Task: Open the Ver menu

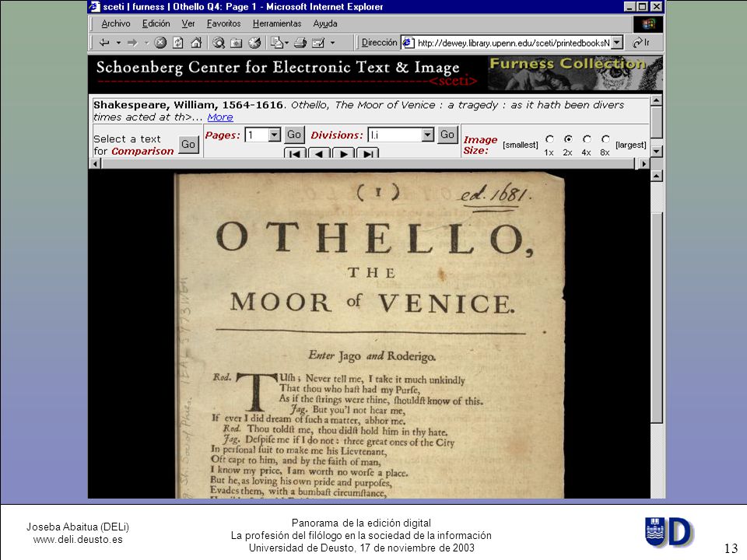Action: click(x=188, y=23)
